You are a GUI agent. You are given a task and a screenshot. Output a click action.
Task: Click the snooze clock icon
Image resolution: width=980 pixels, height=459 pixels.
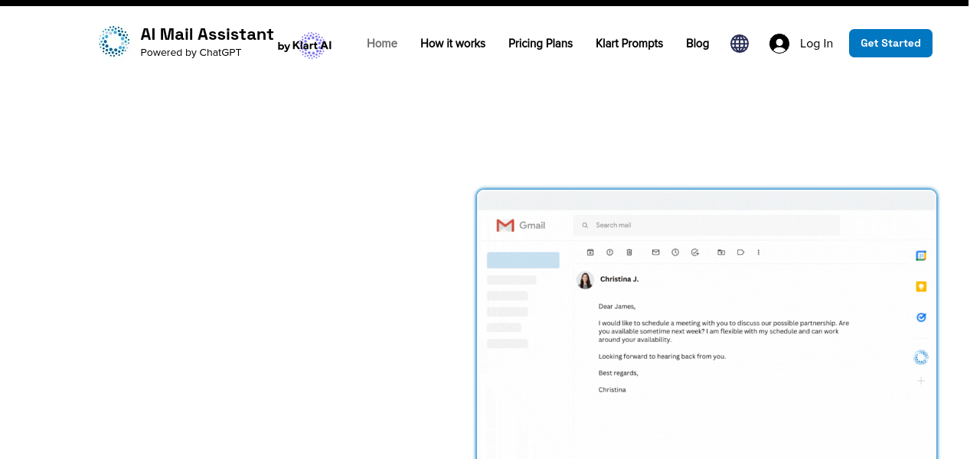675,252
